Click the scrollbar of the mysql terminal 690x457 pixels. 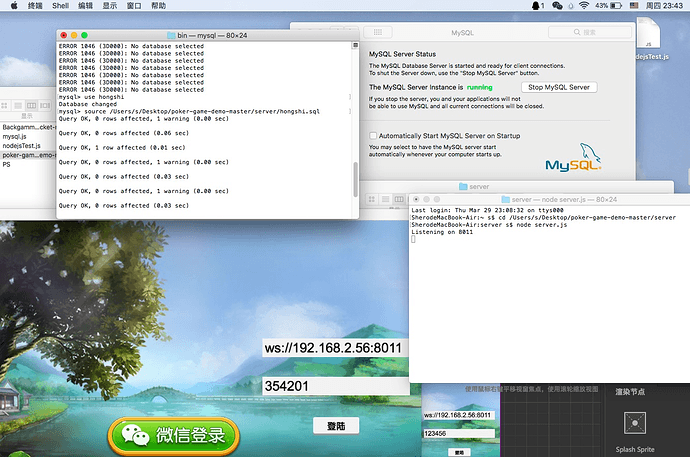[x=355, y=179]
